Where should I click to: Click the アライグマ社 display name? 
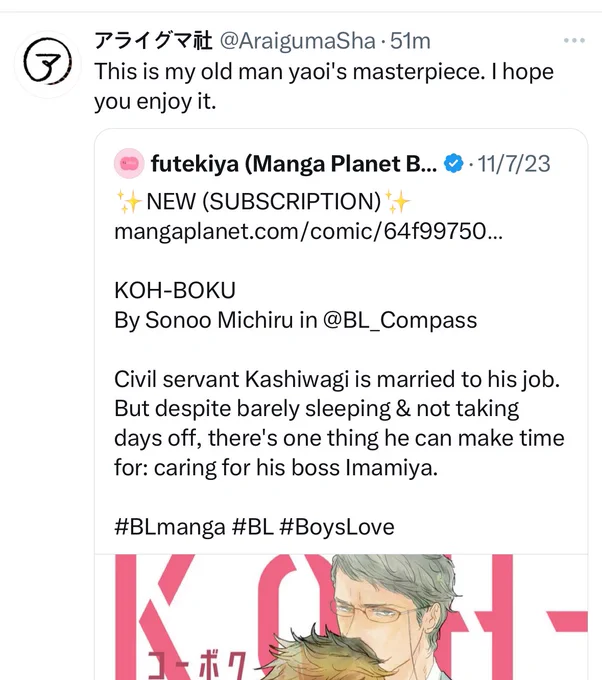(154, 41)
